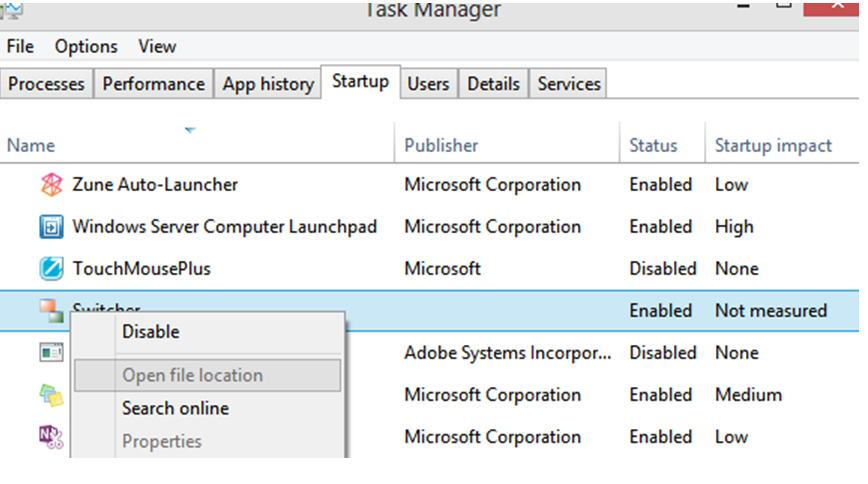The image size is (868, 484).
Task: Click the None impact value for TouchMousePlus
Action: 737,269
